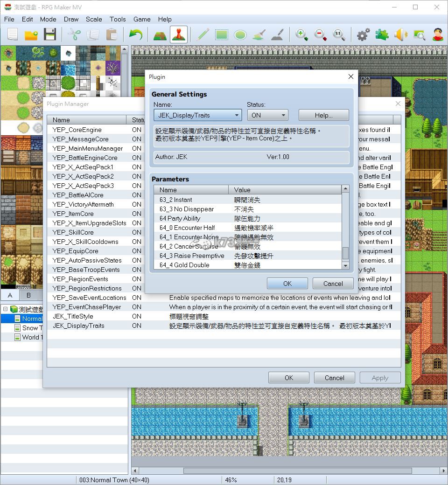The height and width of the screenshot is (485, 448).
Task: Launch the Sound Test (speaker icon)
Action: 400,35
